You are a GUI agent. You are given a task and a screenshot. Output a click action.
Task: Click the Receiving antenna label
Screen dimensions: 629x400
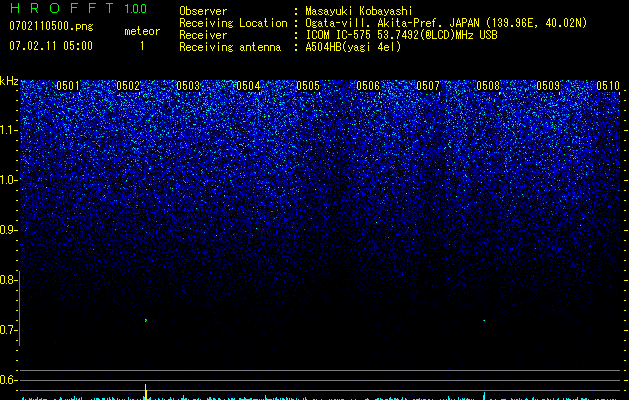(230, 47)
